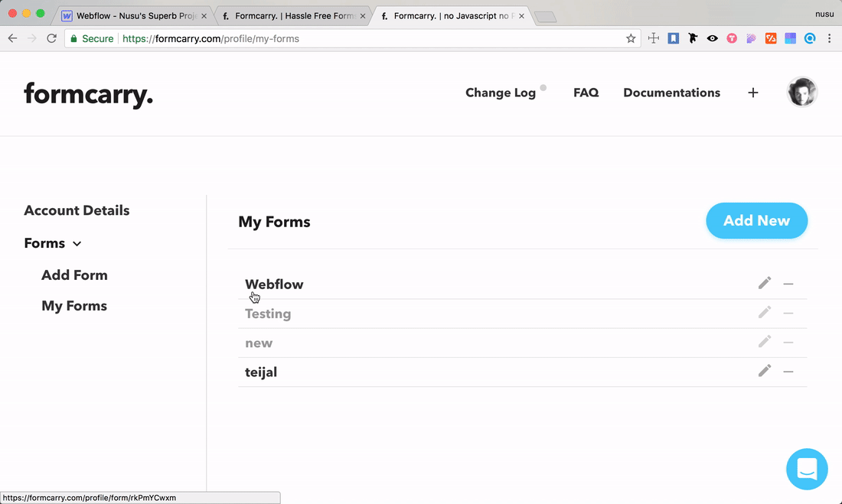Viewport: 842px width, 504px height.
Task: Click the address bar URL field
Action: [x=352, y=39]
